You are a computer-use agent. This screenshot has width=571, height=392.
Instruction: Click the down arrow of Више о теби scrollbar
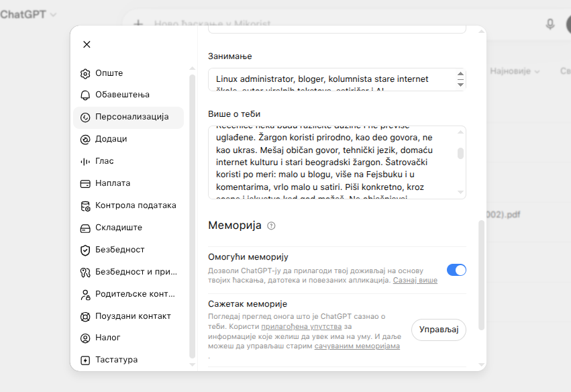(460, 193)
